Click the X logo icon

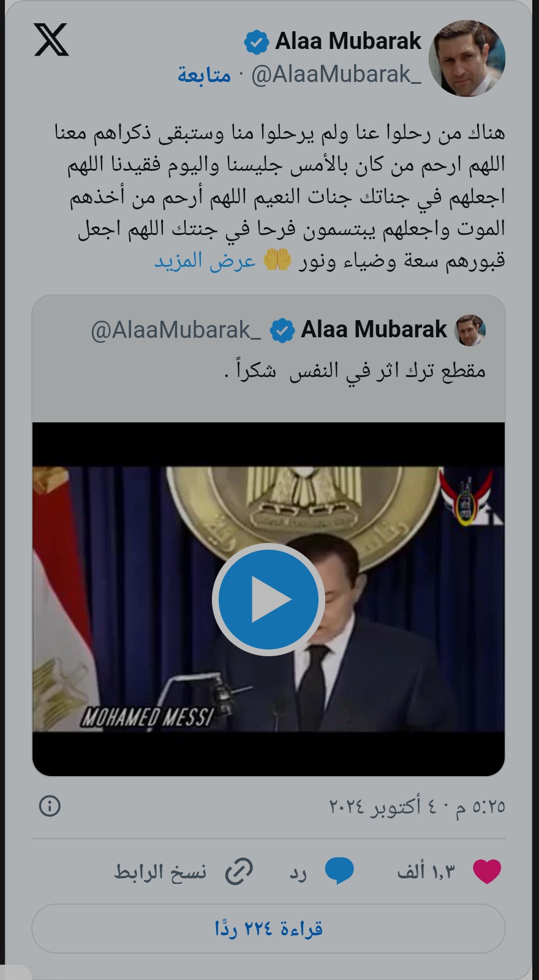pos(51,40)
